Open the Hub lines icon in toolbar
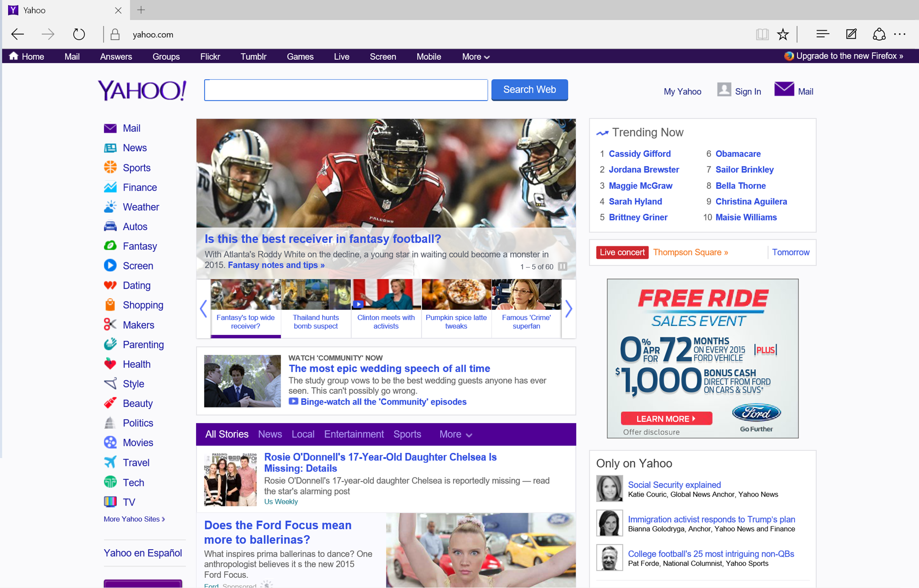This screenshot has height=588, width=919. 822,34
